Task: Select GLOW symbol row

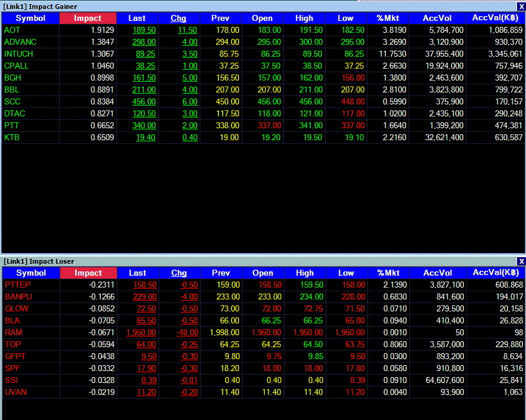Action: [17, 308]
